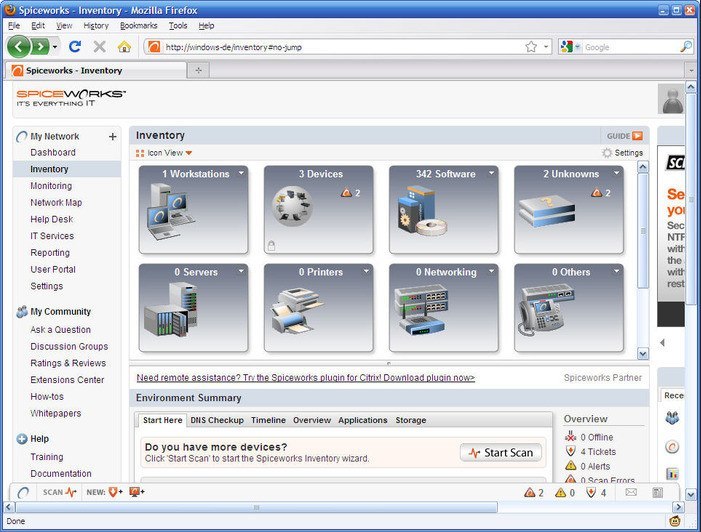This screenshot has width=701, height=532.
Task: Expand the Unknowns tile dropdown arrow
Action: point(617,173)
